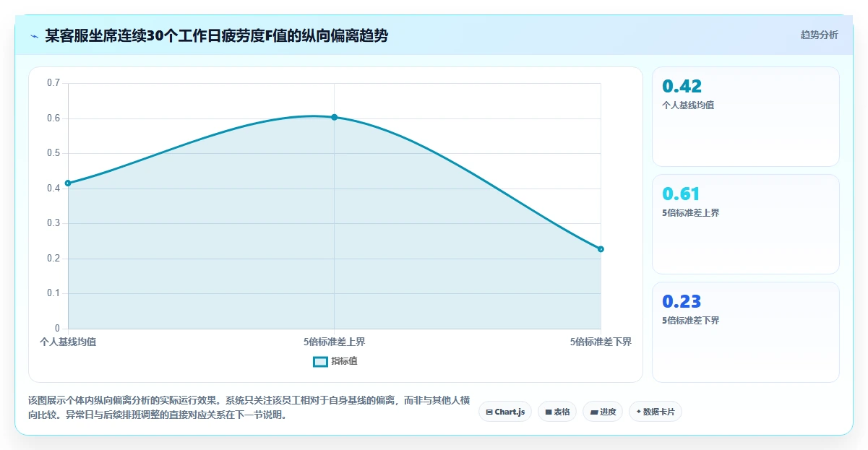Select the Chart.js tag
This screenshot has width=868, height=450.
(x=505, y=412)
